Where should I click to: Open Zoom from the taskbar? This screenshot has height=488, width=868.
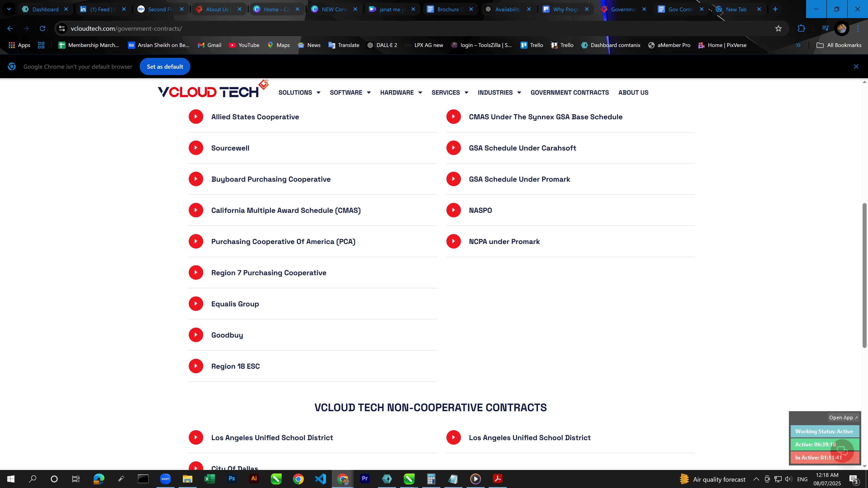point(165,479)
